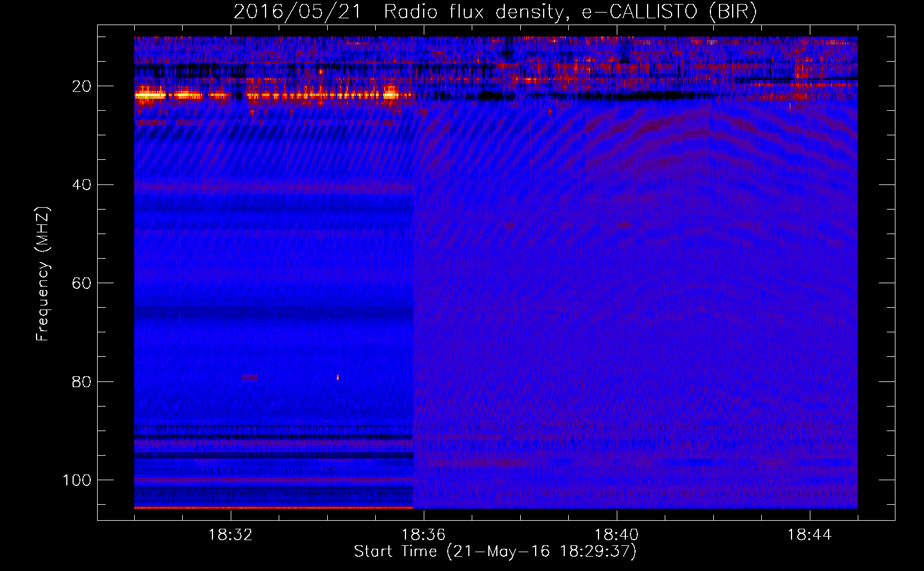
Task: Click the '18:40' time tick label
Action: click(616, 535)
